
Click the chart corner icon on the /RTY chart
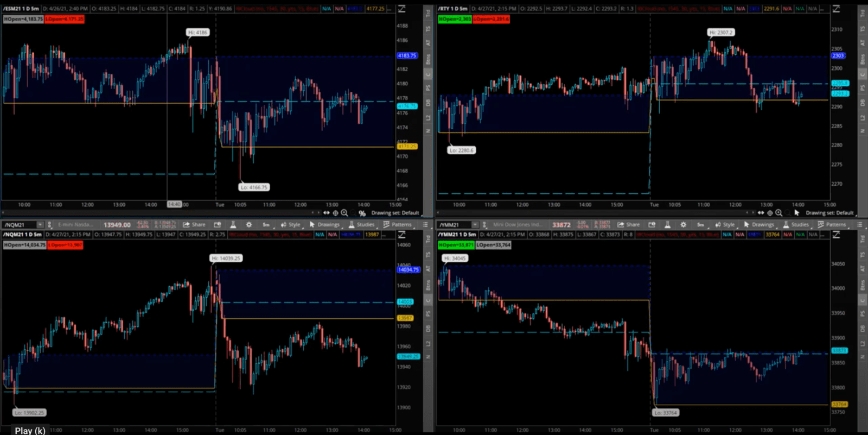pyautogui.click(x=837, y=9)
